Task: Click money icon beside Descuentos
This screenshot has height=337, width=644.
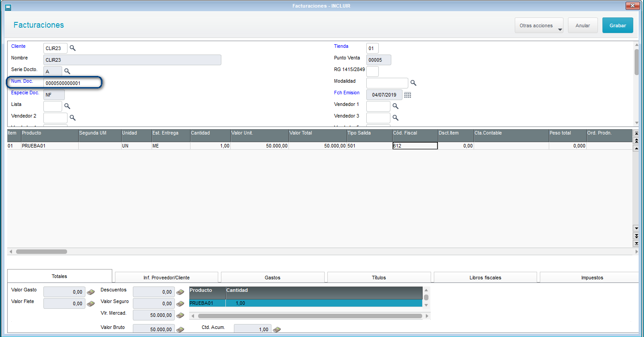Action: [180, 292]
